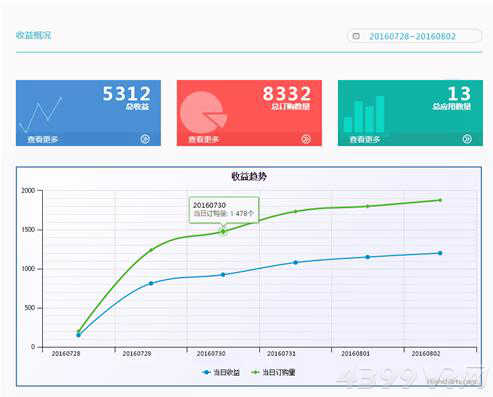
Task: Click blue data point at 20160801
Action: coord(367,257)
